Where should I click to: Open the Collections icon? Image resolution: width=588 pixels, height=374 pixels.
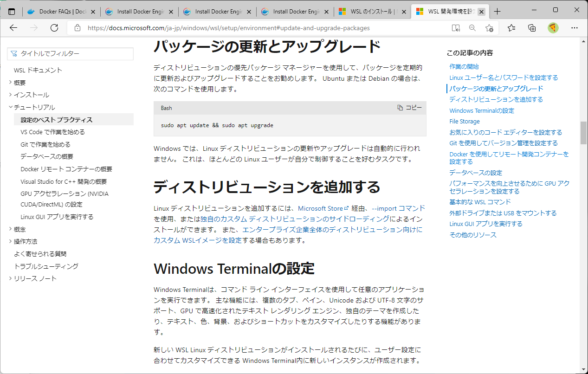(x=532, y=28)
